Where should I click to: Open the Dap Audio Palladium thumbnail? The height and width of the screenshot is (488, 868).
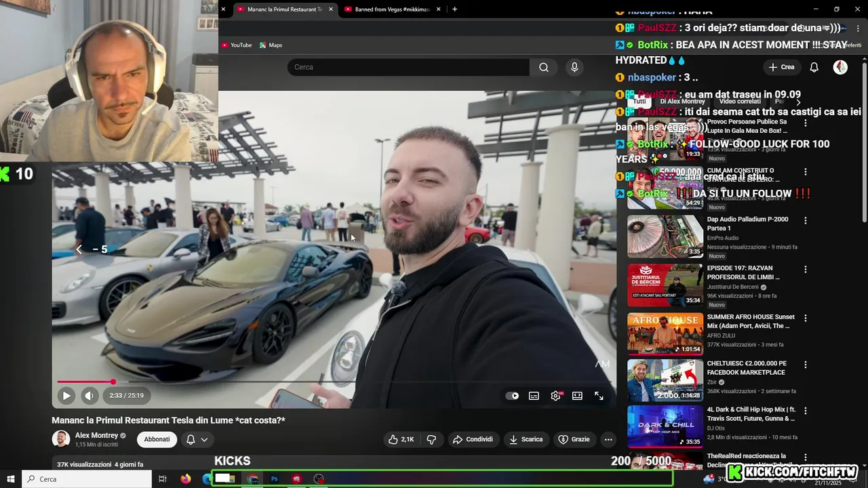(x=665, y=237)
